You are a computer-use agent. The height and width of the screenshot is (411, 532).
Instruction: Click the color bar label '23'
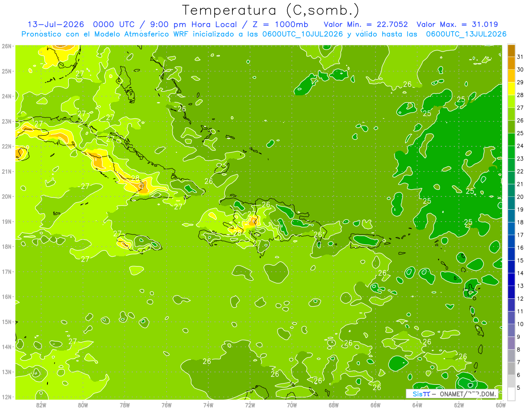[520, 159]
